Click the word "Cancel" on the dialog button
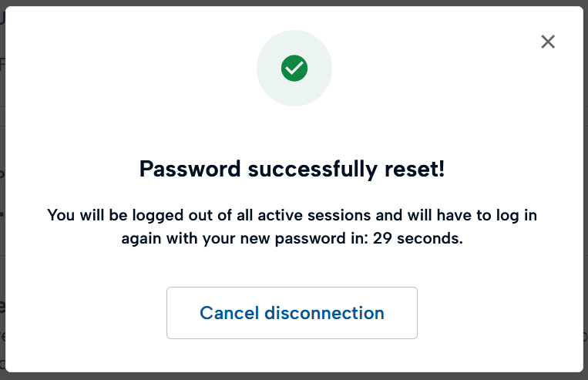This screenshot has width=588, height=380. tap(230, 313)
